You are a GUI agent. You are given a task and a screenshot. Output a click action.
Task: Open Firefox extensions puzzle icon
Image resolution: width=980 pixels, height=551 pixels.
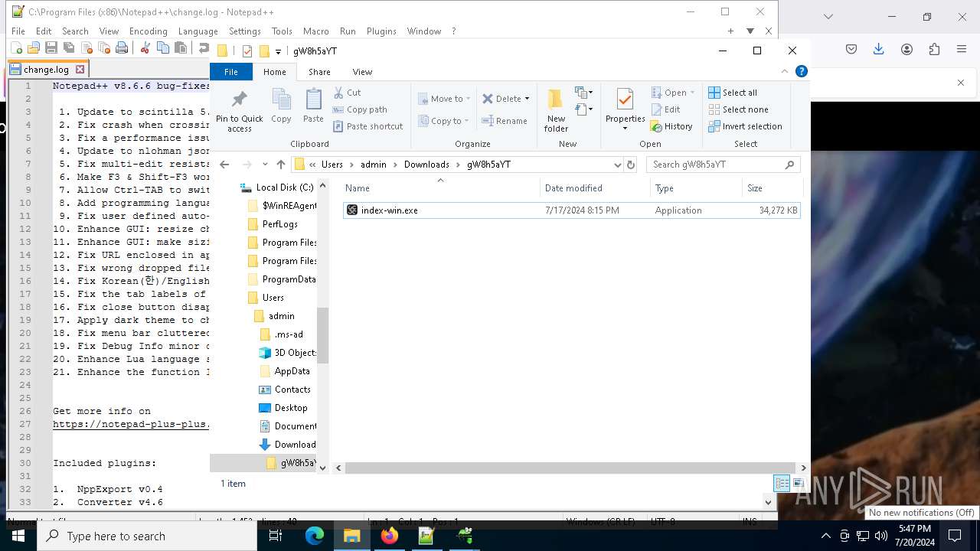(934, 49)
